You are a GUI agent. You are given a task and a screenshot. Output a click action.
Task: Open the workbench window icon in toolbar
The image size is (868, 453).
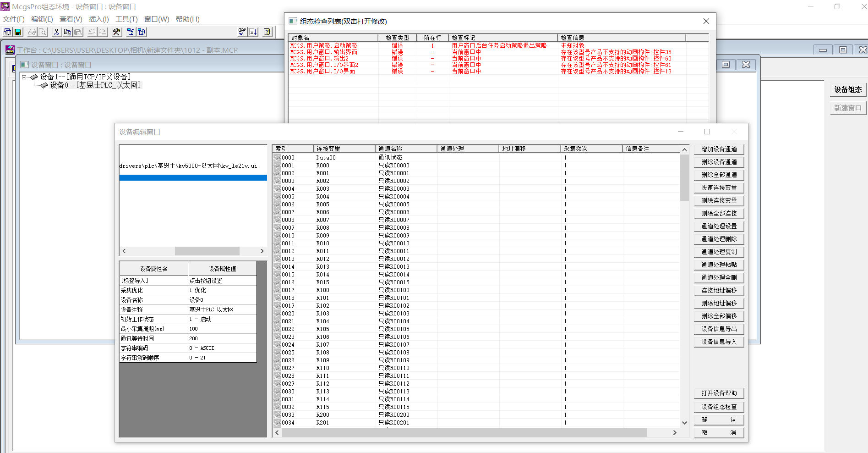pyautogui.click(x=7, y=32)
